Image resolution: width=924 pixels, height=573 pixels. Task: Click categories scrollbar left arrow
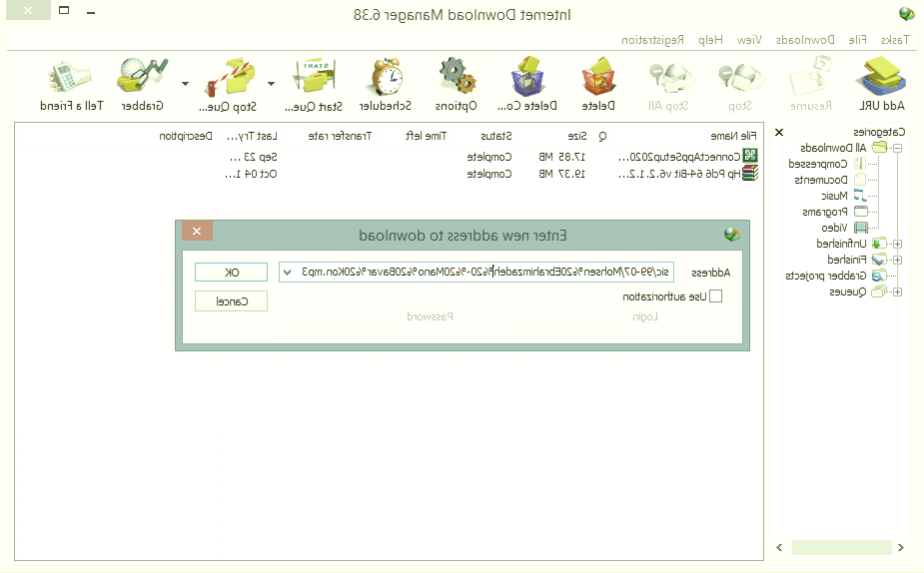coord(779,547)
